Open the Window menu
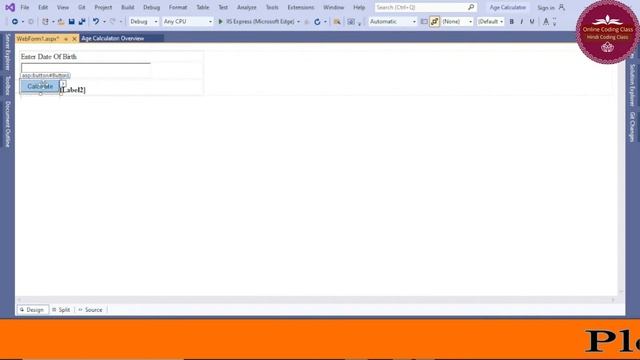This screenshot has height=360, width=640. click(333, 7)
